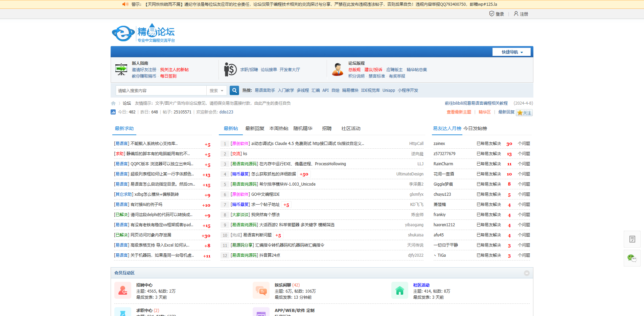Open 娱乐闲聊 via its chat bubble icon
Screen dimensions: 644x316
[261, 290]
